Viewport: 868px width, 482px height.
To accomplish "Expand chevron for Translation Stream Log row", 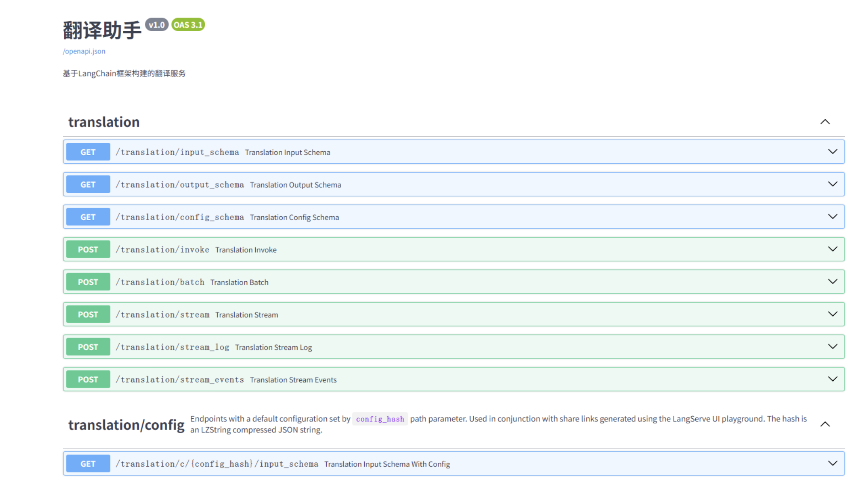I will pyautogui.click(x=832, y=347).
